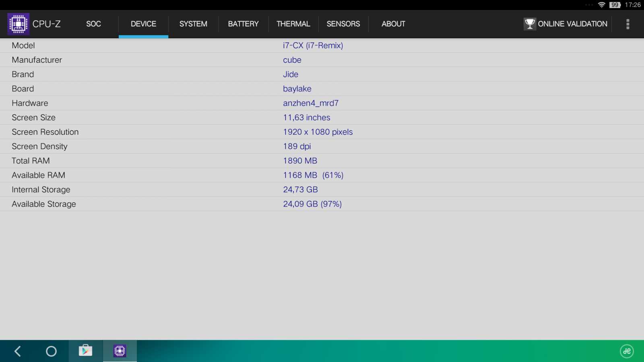Click the brand value Jide

(291, 74)
